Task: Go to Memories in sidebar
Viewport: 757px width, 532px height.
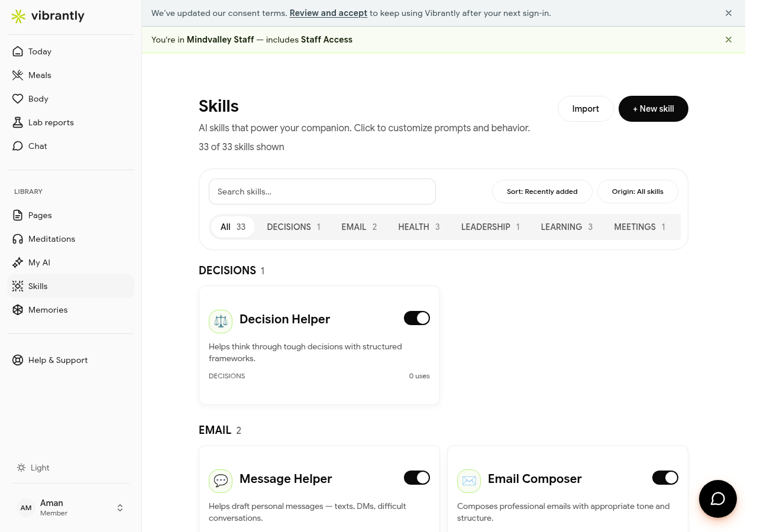Action: click(70, 310)
